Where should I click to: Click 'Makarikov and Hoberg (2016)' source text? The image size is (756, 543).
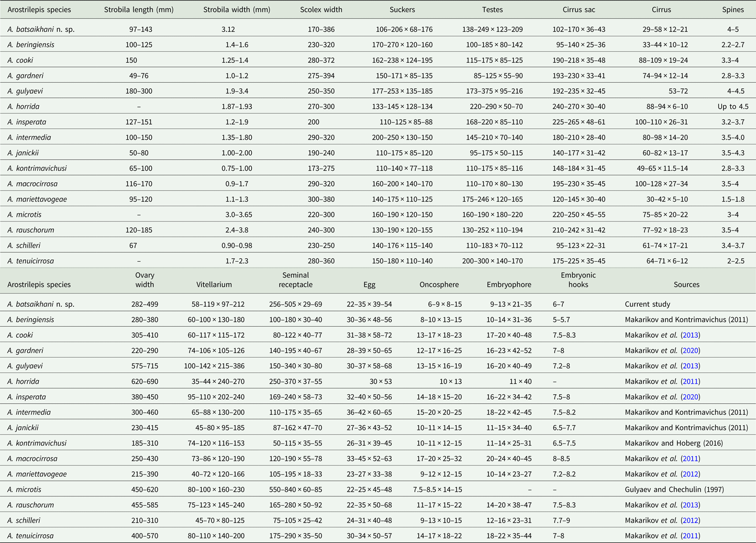click(674, 443)
